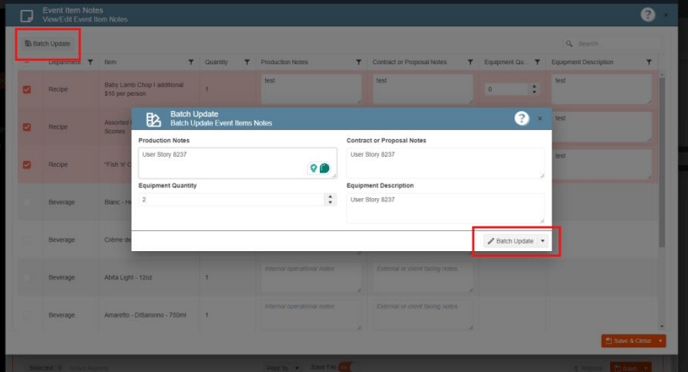Viewport: 688px width, 372px height.
Task: Click the green location pin icon in Production Notes
Action: point(313,168)
